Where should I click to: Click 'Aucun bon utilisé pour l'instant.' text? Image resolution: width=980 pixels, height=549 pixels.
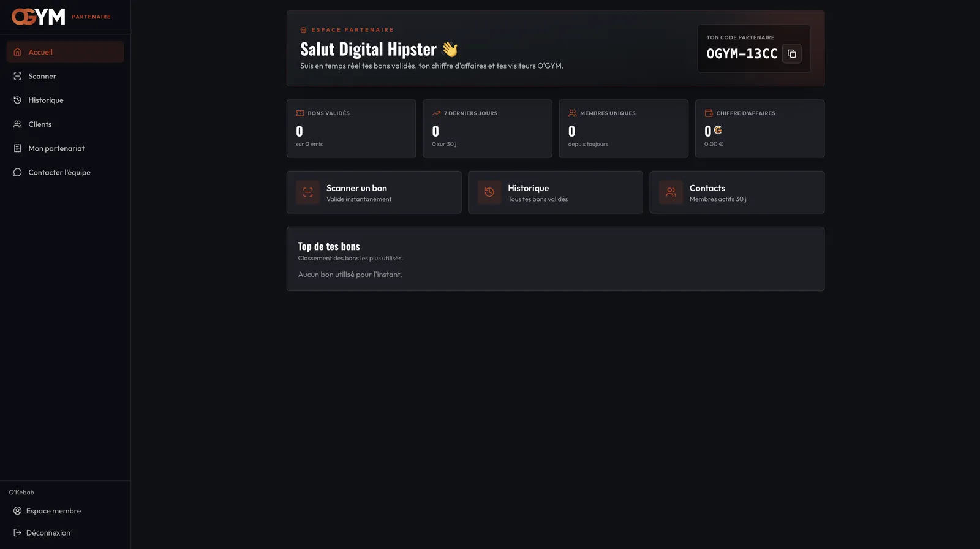coord(350,274)
